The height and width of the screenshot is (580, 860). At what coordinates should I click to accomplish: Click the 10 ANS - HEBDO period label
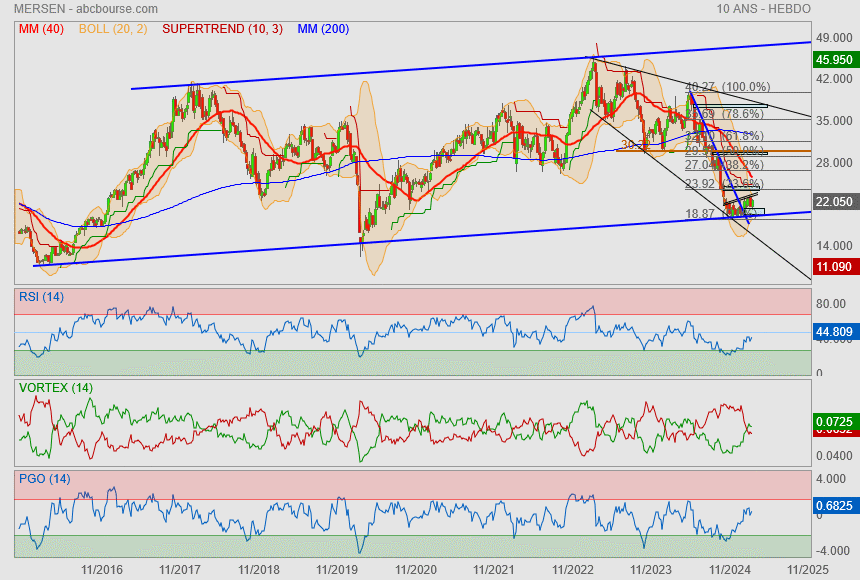764,8
